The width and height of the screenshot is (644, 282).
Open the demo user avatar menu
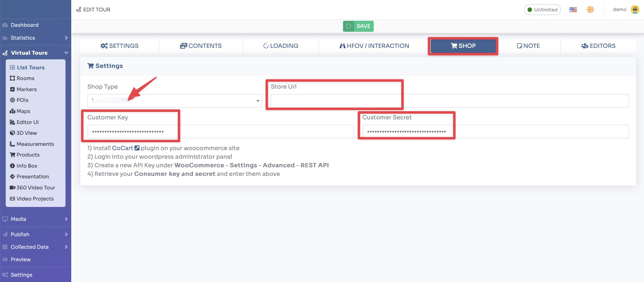635,10
